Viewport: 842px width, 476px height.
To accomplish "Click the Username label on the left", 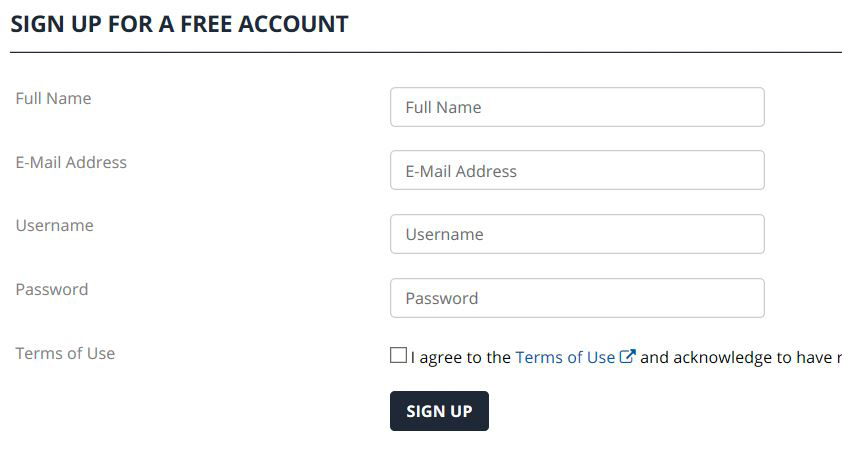I will (x=54, y=225).
